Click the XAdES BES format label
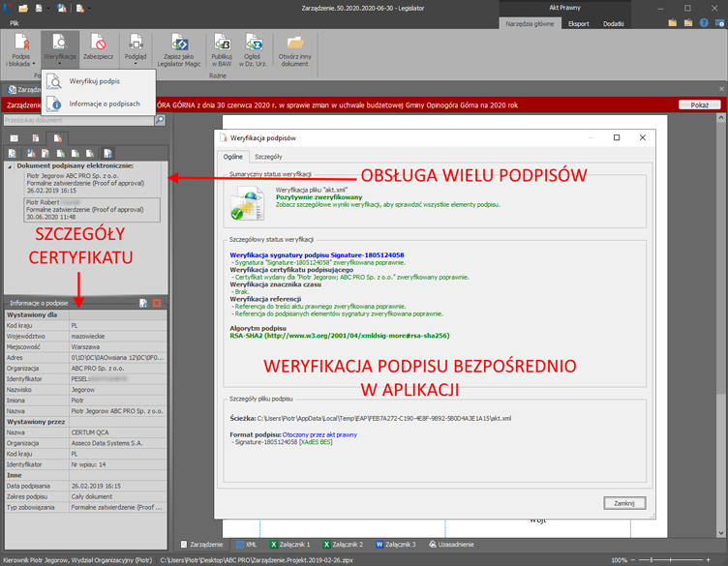728x566 pixels. (x=316, y=442)
